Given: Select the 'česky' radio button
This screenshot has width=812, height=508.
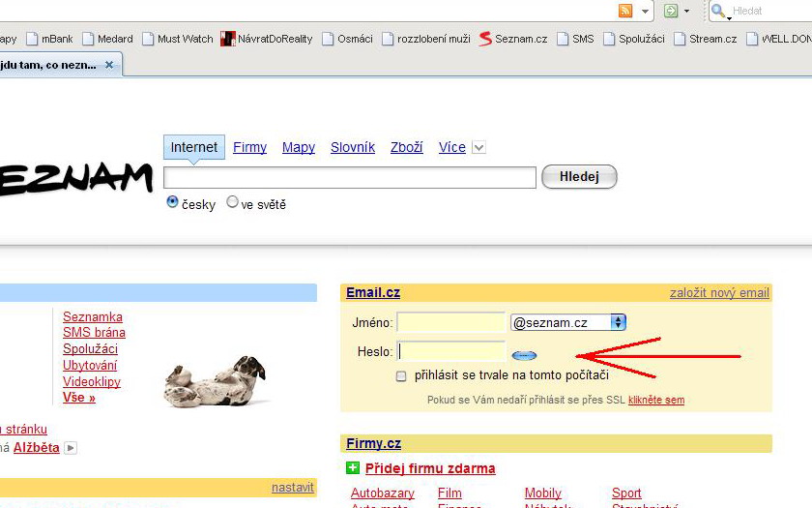Looking at the screenshot, I should coord(173,202).
